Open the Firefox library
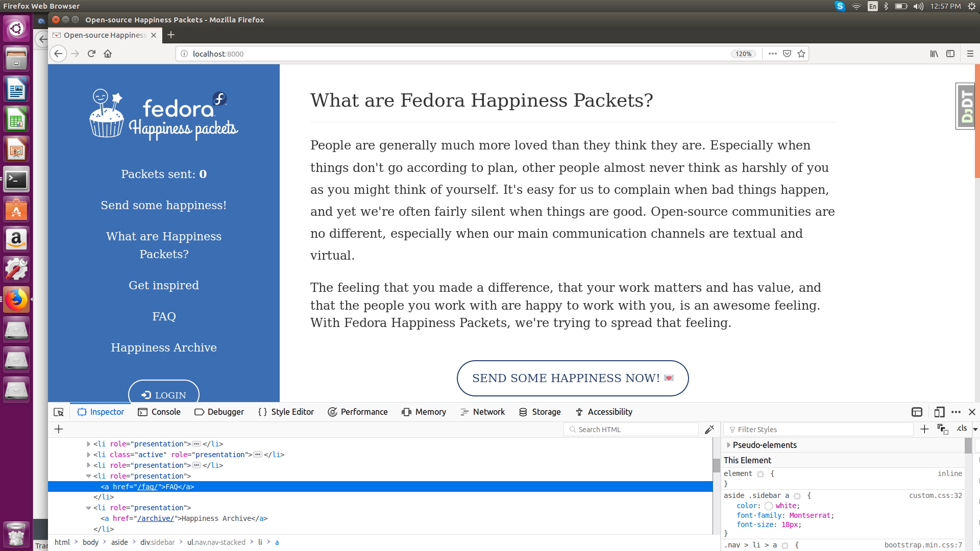The height and width of the screenshot is (551, 980). coord(934,54)
